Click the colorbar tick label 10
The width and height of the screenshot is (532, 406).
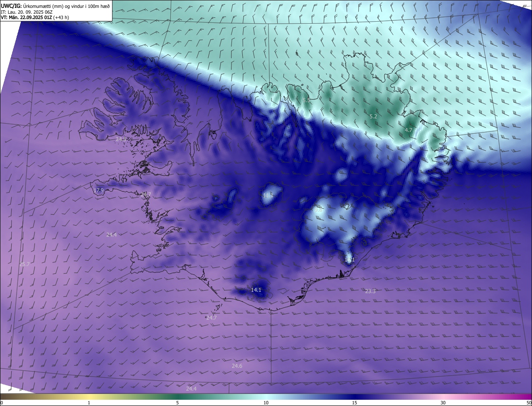266,403
